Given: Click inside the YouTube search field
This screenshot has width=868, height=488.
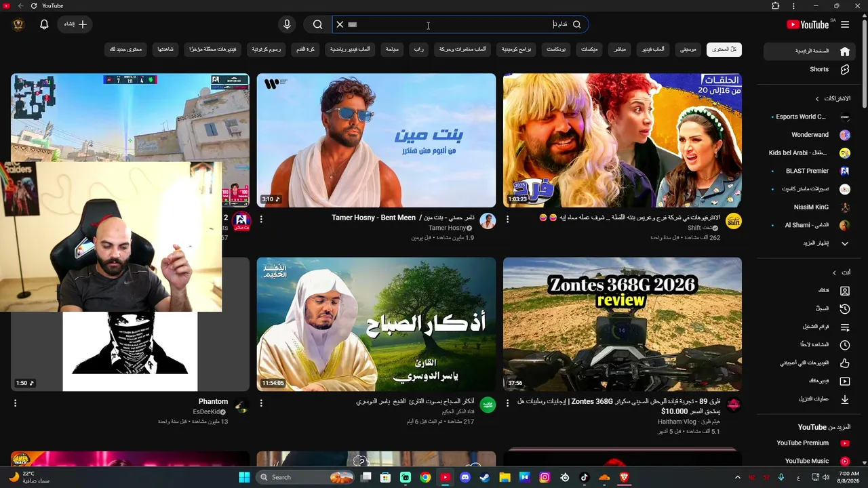Looking at the screenshot, I should pyautogui.click(x=453, y=24).
